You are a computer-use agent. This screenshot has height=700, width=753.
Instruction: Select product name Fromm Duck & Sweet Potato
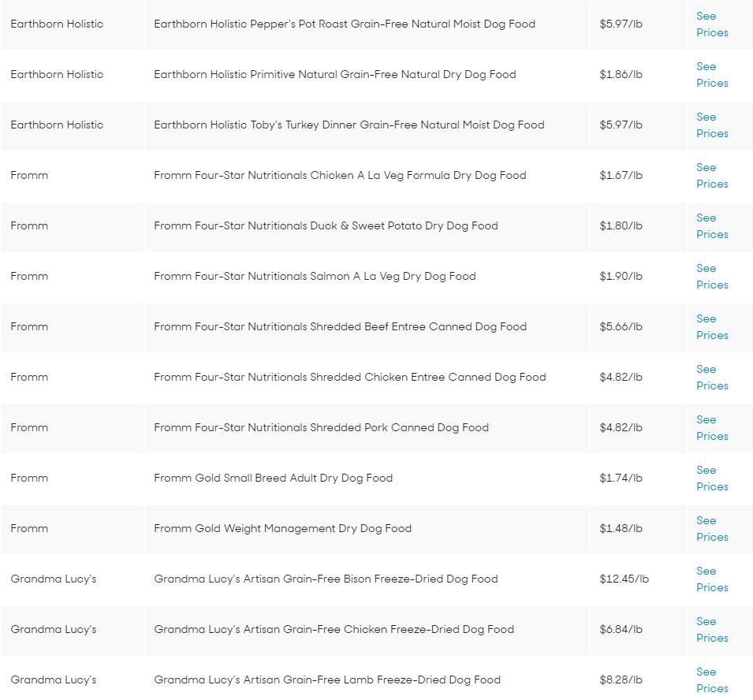(326, 225)
